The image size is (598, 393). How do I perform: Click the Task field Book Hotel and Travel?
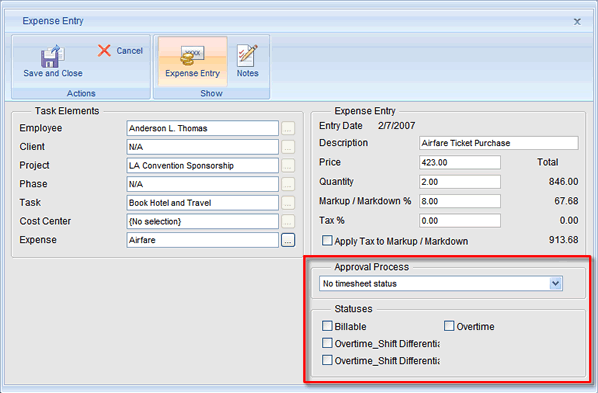(203, 203)
